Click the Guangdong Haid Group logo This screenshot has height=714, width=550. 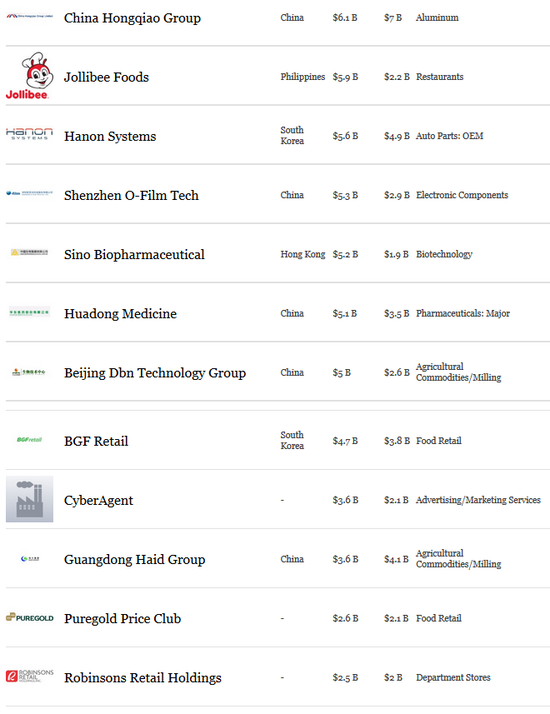point(30,558)
